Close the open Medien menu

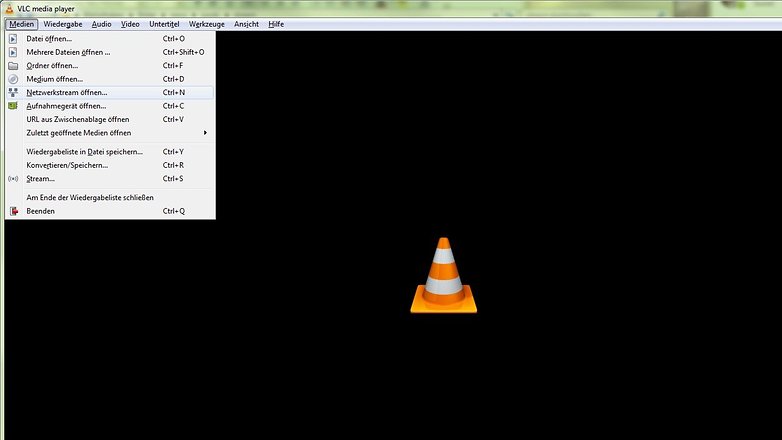click(x=21, y=24)
